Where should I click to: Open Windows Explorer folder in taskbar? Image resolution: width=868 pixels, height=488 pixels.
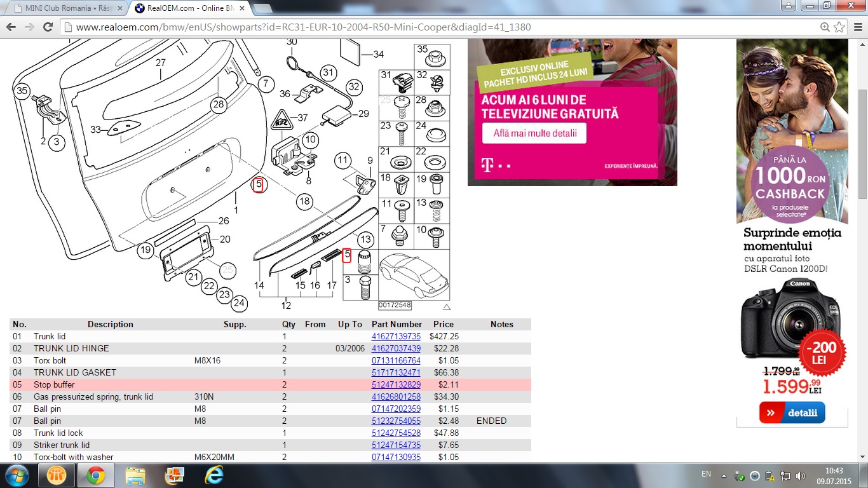[135, 475]
